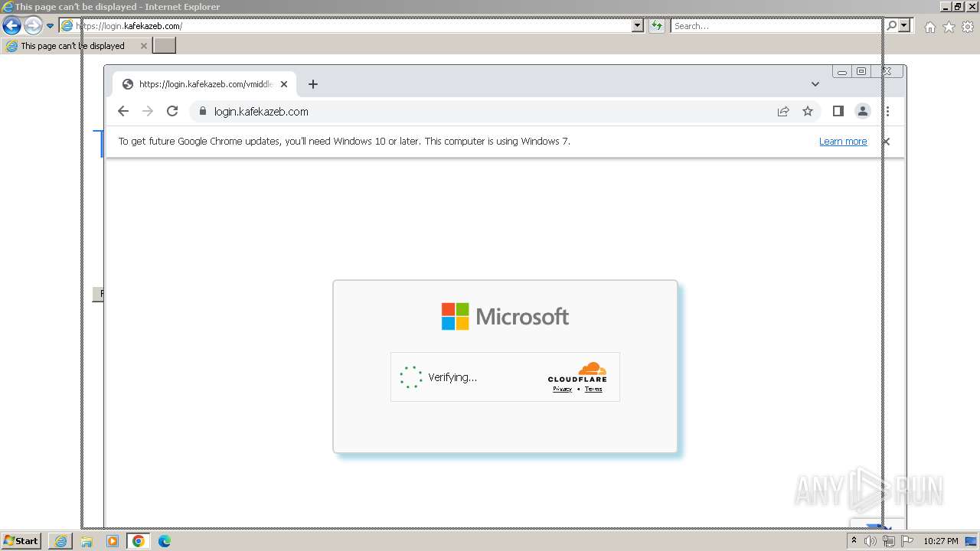Open Cloudflare Privacy link

point(563,389)
